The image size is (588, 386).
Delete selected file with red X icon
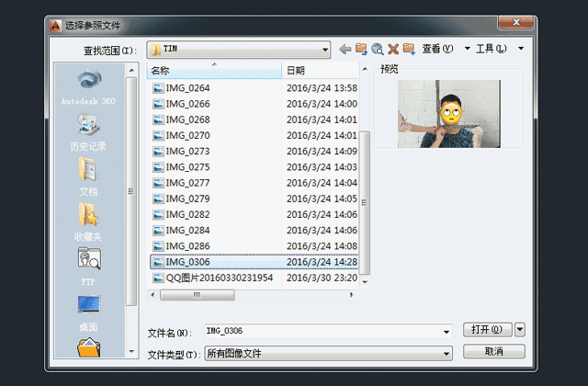pyautogui.click(x=393, y=49)
